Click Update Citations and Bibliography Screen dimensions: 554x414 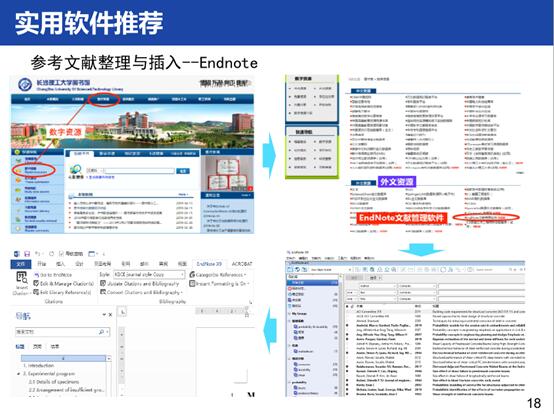point(140,283)
